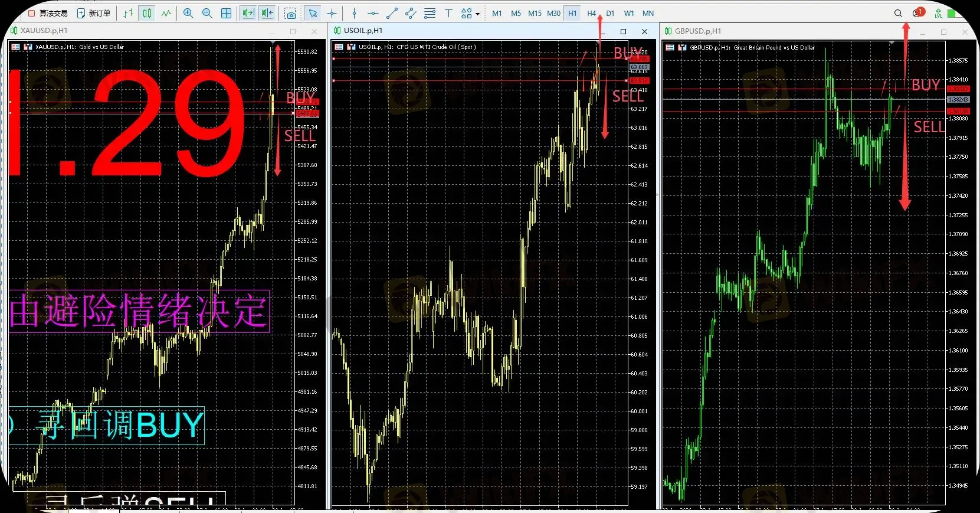980x513 pixels.
Task: Tile chart windows with the grid icon
Action: 226,13
